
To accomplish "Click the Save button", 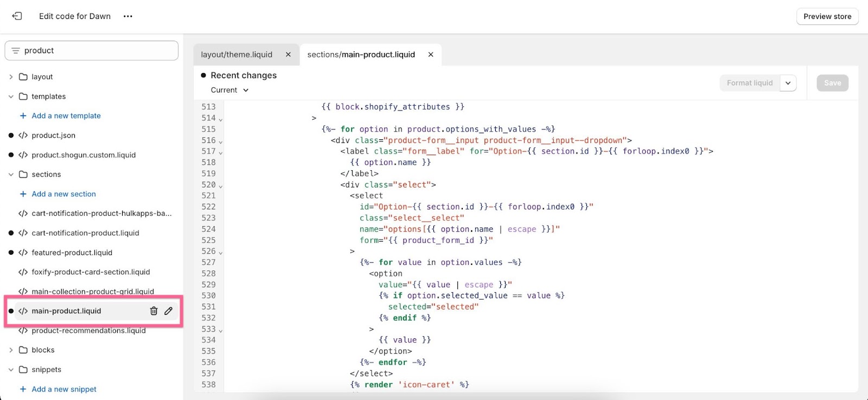I will click(833, 83).
